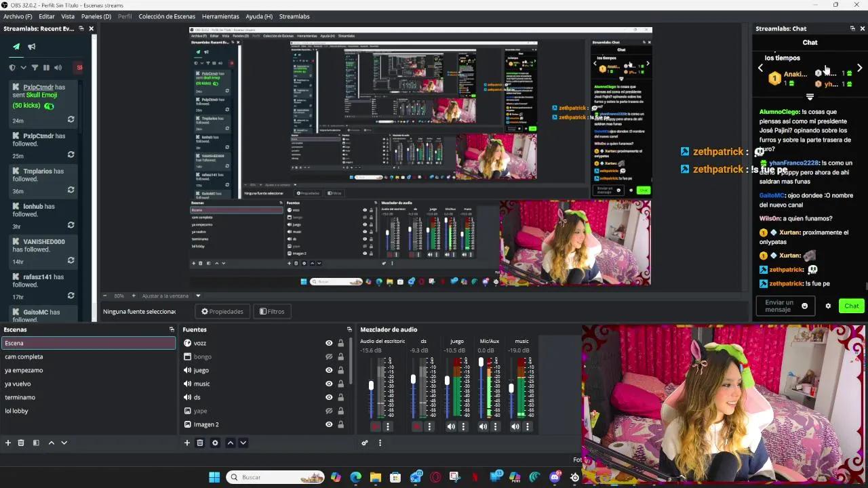Add a new scene with the plus icon
Viewport: 868px width, 488px height.
pyautogui.click(x=8, y=443)
